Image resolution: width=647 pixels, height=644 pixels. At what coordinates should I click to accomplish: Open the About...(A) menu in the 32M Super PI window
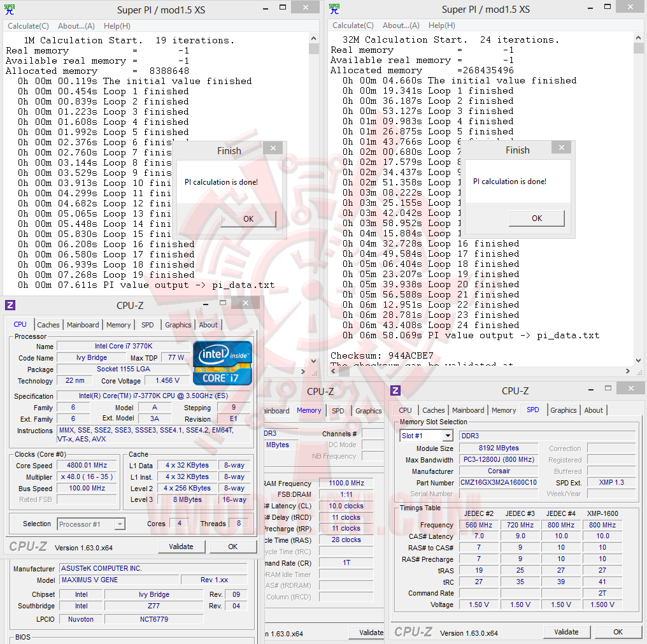(401, 25)
